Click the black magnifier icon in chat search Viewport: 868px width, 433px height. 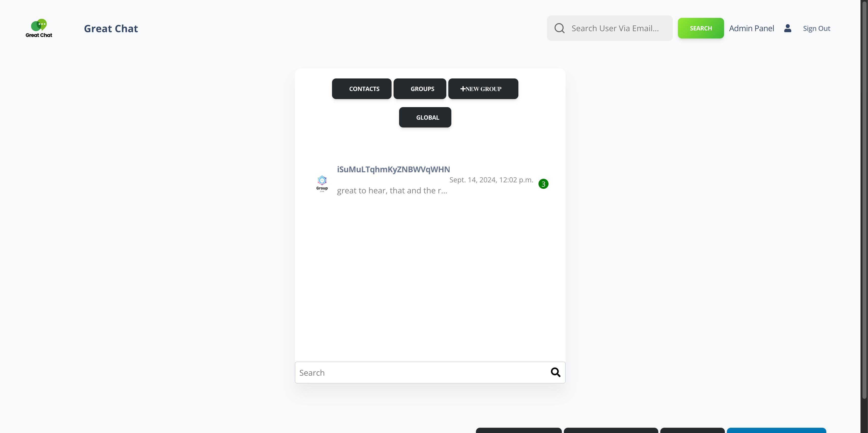click(x=555, y=372)
